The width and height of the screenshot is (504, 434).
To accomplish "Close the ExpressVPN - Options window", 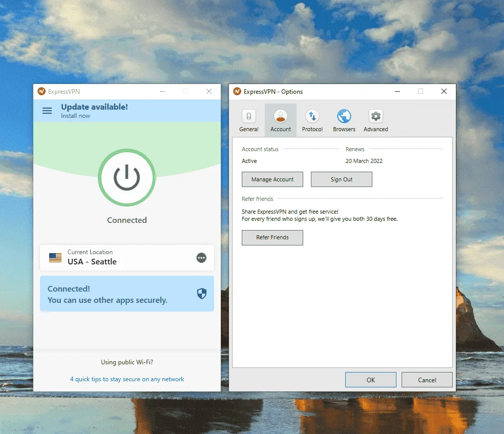I will [x=444, y=91].
